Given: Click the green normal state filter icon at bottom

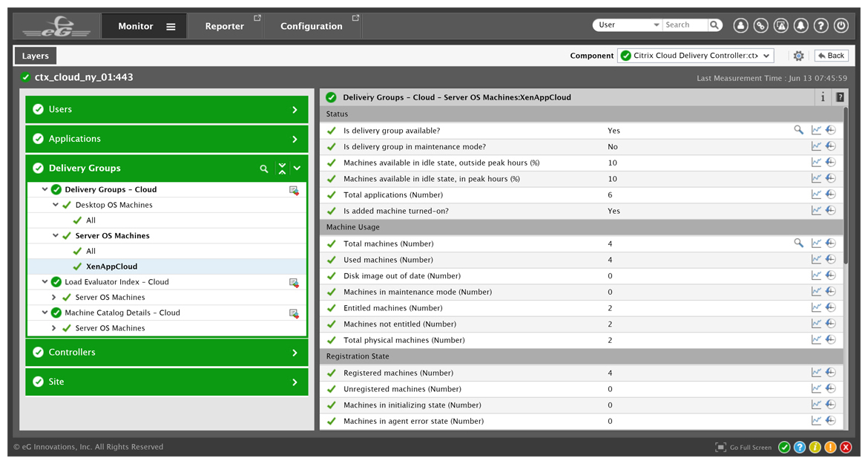Looking at the screenshot, I should tap(784, 448).
